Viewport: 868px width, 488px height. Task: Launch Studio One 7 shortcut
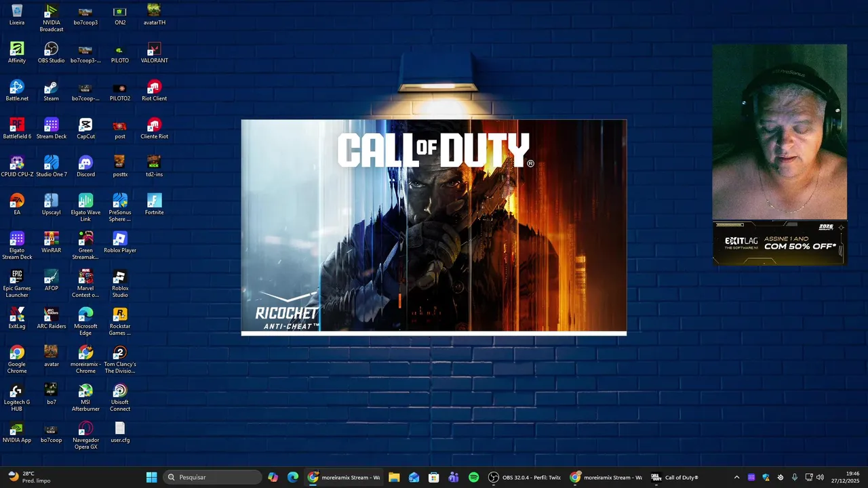pyautogui.click(x=52, y=167)
